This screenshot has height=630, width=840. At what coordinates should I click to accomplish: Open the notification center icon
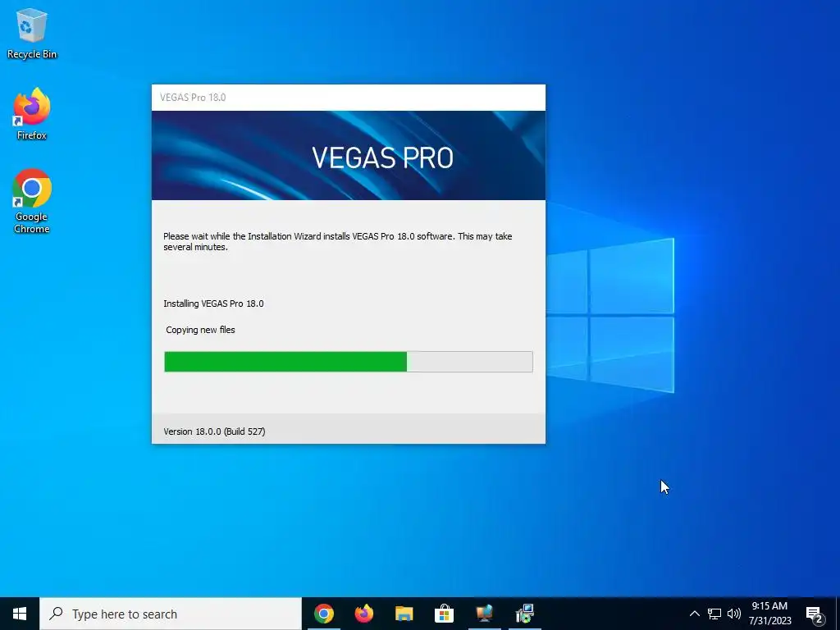coord(815,614)
